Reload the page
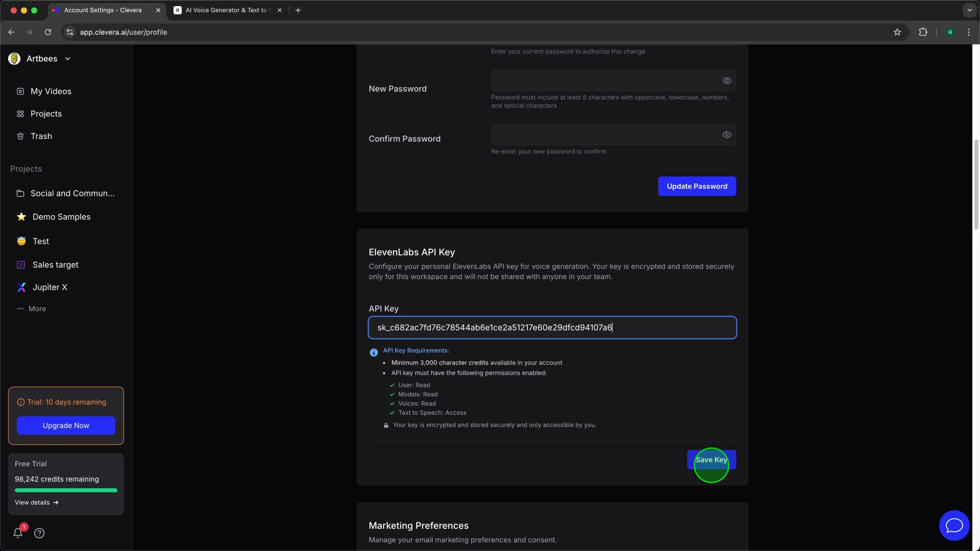 (48, 32)
